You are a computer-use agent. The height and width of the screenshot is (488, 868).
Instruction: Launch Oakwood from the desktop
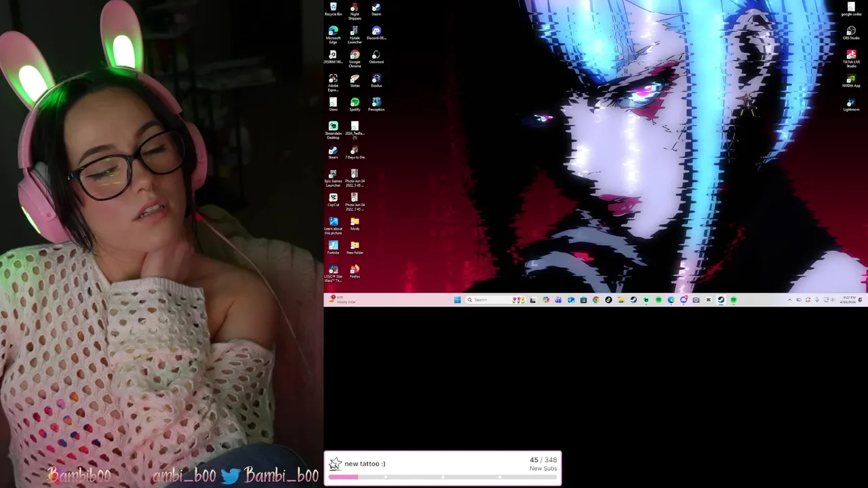tap(376, 57)
